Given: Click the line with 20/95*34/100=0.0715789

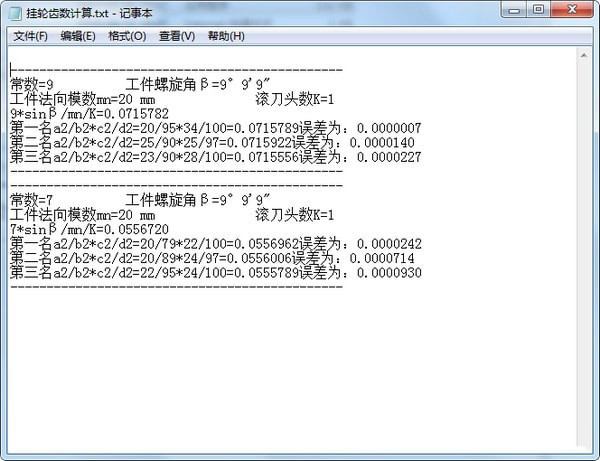Looking at the screenshot, I should 216,128.
